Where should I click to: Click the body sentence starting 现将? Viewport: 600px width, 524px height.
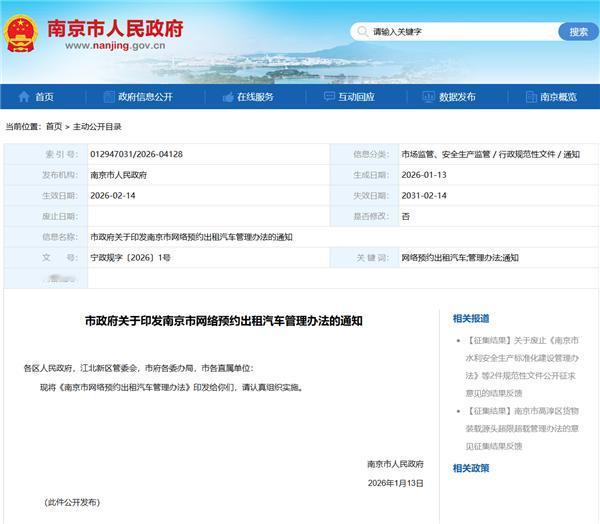tap(172, 387)
